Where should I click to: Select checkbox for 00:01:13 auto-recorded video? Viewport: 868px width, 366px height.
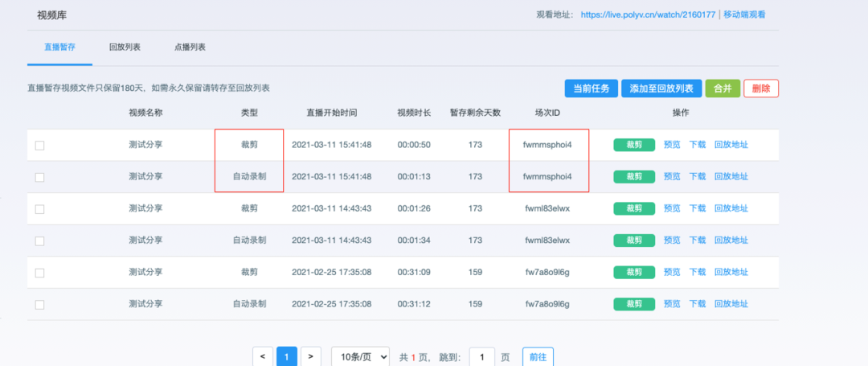(39, 177)
